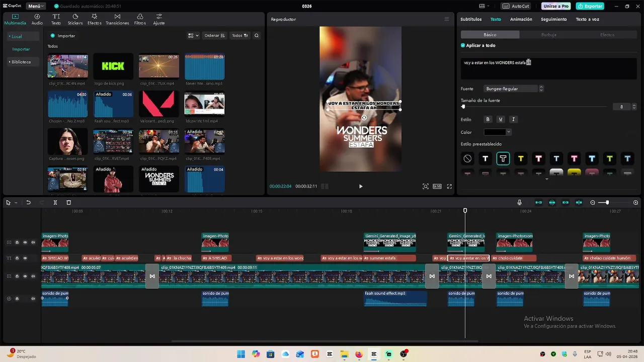Image resolution: width=644 pixels, height=362 pixels.
Task: Select the yellow T preset style
Action: [521, 158]
